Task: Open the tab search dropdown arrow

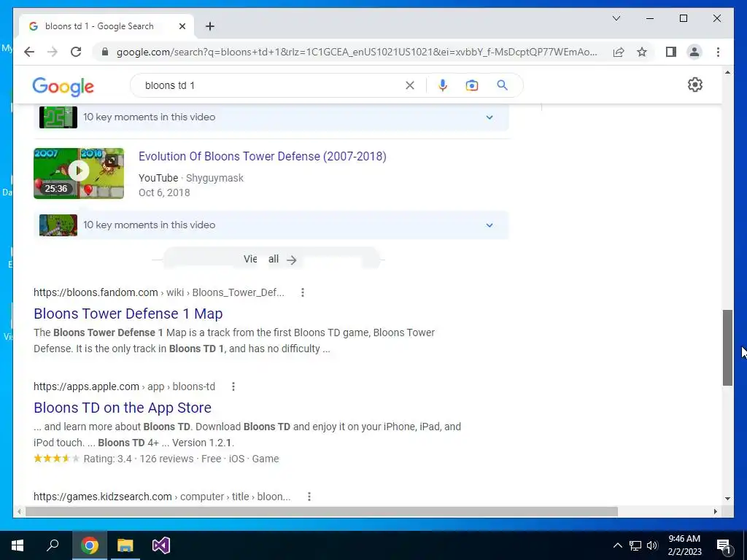Action: [x=616, y=18]
